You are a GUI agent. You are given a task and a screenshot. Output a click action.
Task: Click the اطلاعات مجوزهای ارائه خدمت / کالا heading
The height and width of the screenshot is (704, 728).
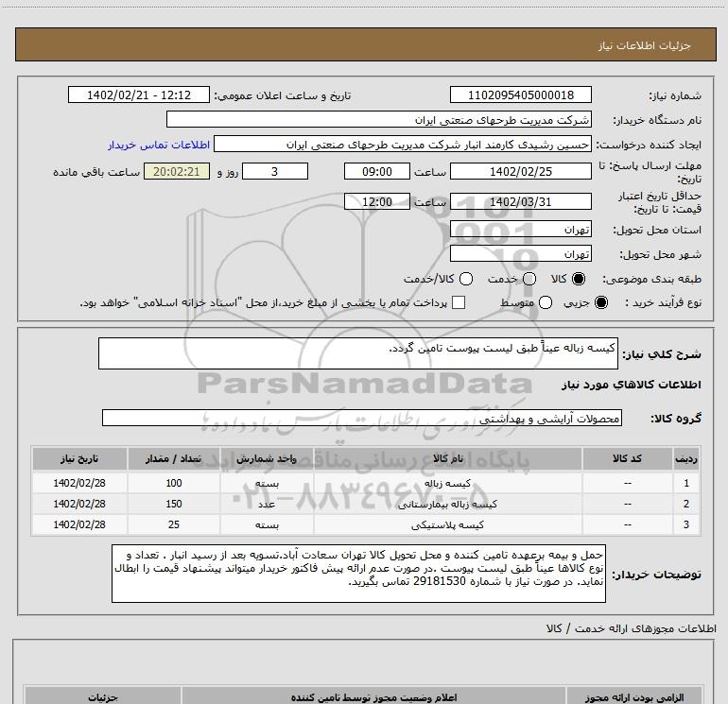pos(631,628)
